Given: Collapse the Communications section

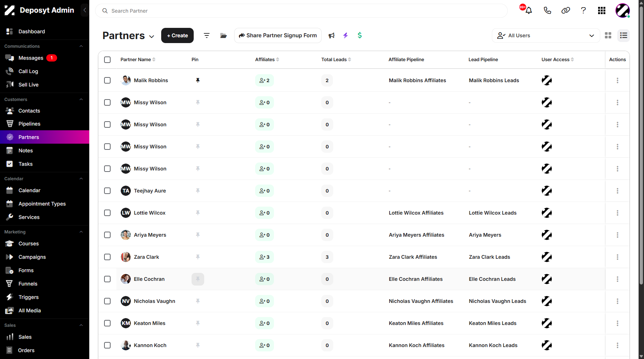Looking at the screenshot, I should point(81,46).
